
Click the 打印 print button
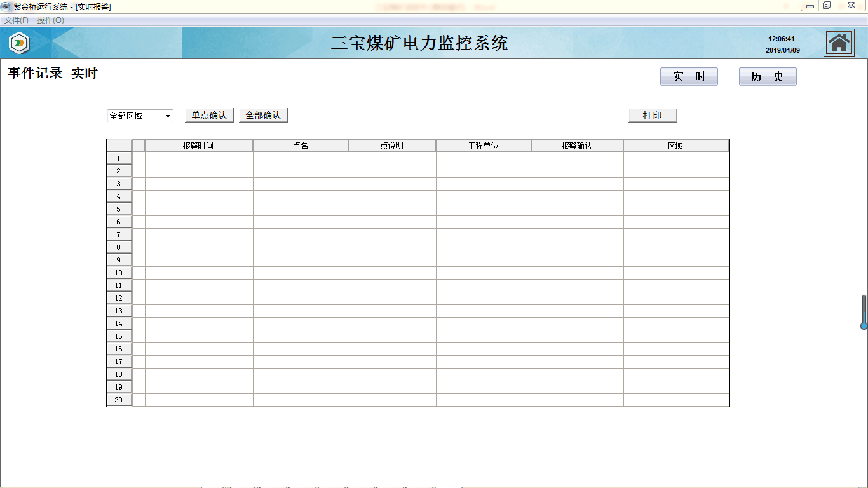pyautogui.click(x=653, y=116)
